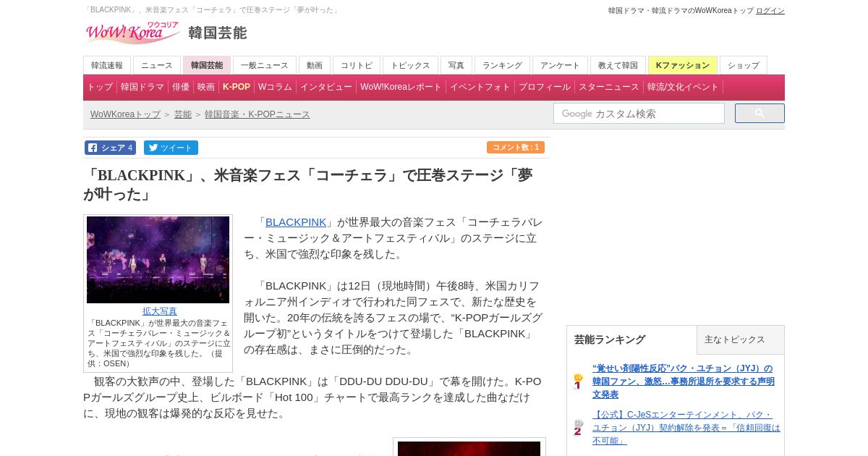The width and height of the screenshot is (868, 456).
Task: Focus the Google カスタム検索 input field
Action: (639, 114)
